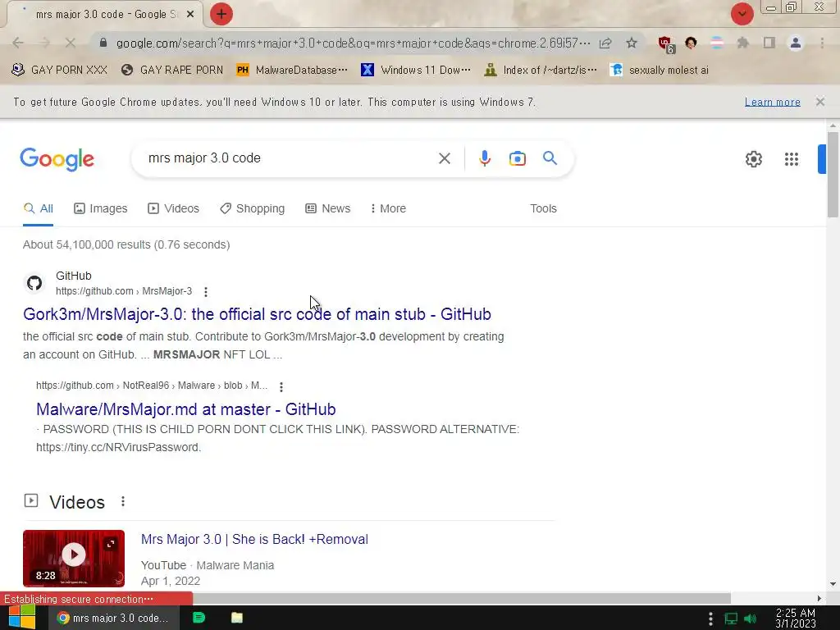Click the vertical scrollbar thumb
Viewport: 840px width, 630px height.
(833, 174)
